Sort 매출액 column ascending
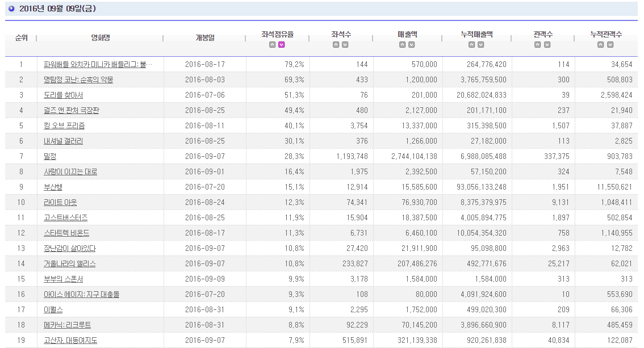 pos(403,45)
